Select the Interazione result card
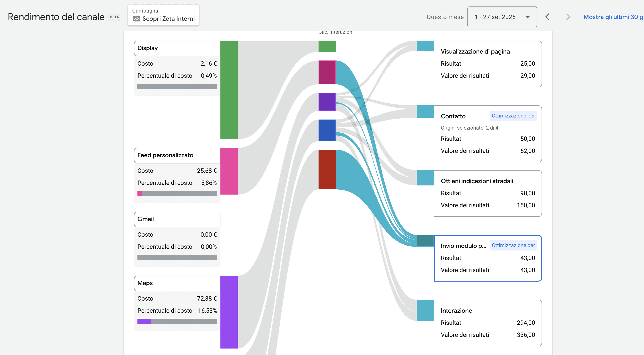Screen dimensions: 644x355 click(488, 323)
